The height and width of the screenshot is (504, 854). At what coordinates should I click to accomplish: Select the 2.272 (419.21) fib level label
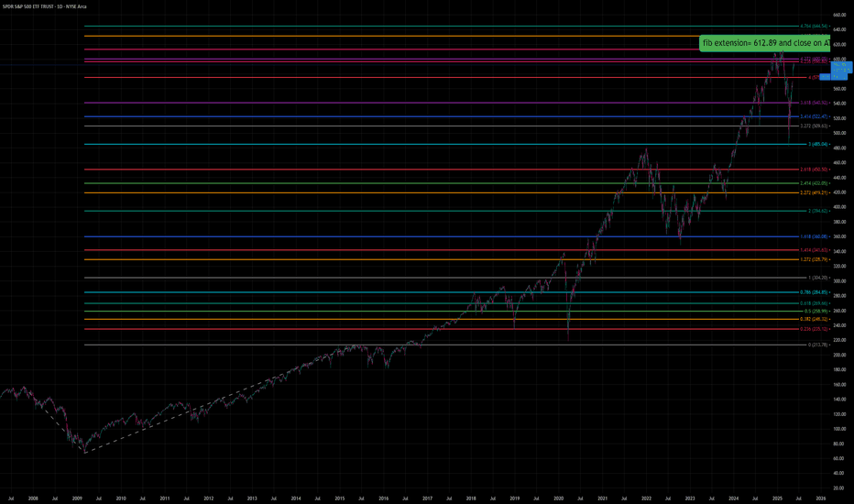[x=815, y=192]
